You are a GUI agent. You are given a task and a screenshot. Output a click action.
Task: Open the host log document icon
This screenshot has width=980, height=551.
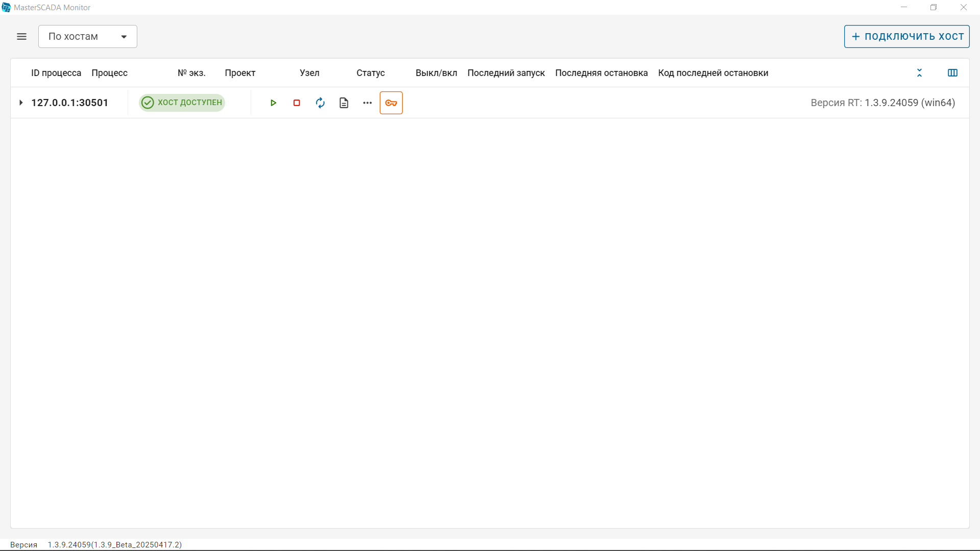(x=344, y=103)
